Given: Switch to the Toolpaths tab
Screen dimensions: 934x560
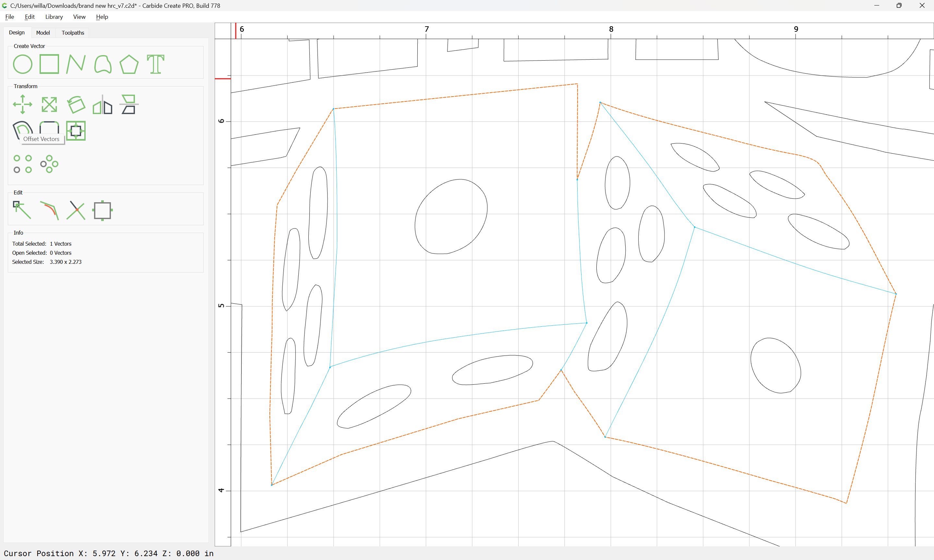Looking at the screenshot, I should (x=73, y=33).
